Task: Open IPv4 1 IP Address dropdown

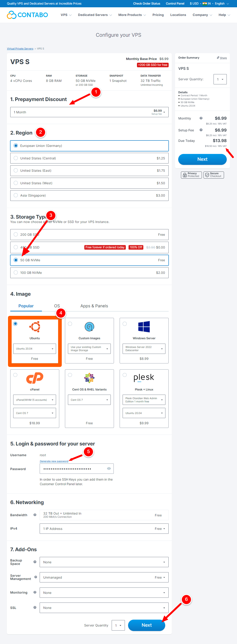Action: pos(104,529)
